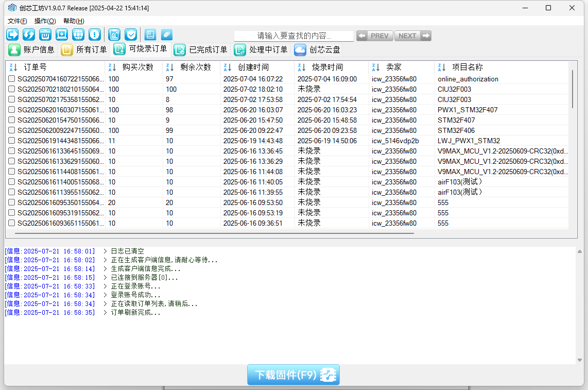Click the trash delete toolbar icon

pyautogui.click(x=45, y=35)
